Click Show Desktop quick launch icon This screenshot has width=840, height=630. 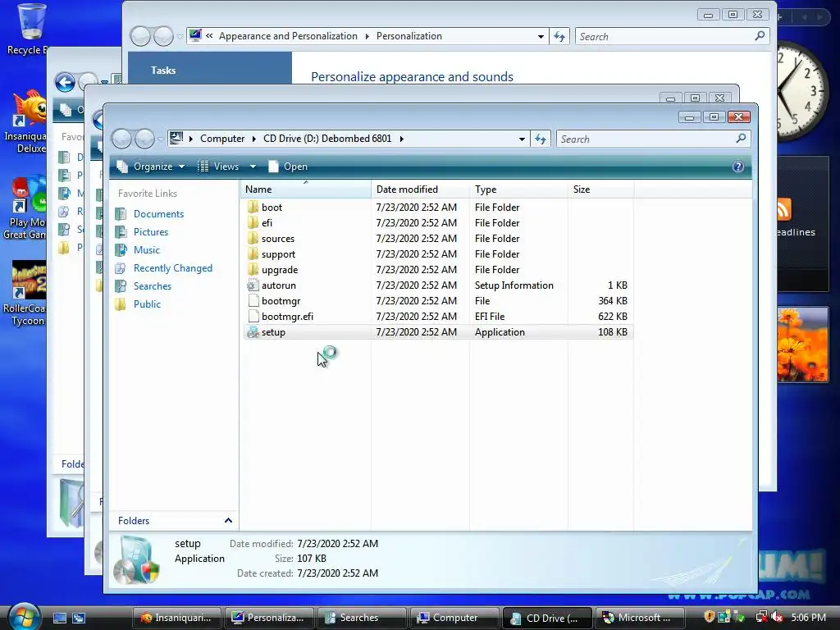[x=60, y=619]
